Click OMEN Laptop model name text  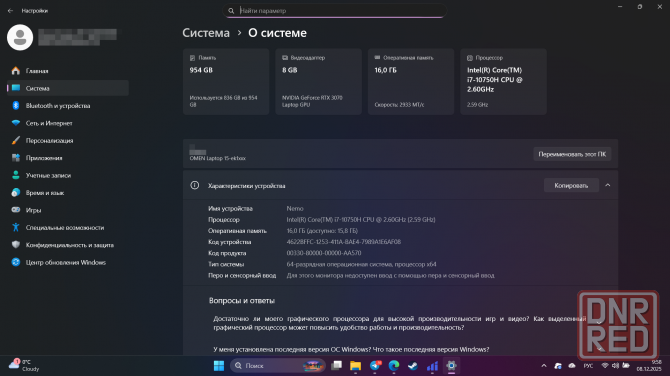(x=217, y=158)
